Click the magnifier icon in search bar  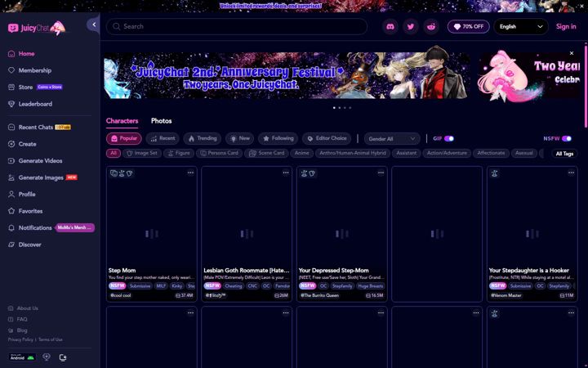coord(116,26)
